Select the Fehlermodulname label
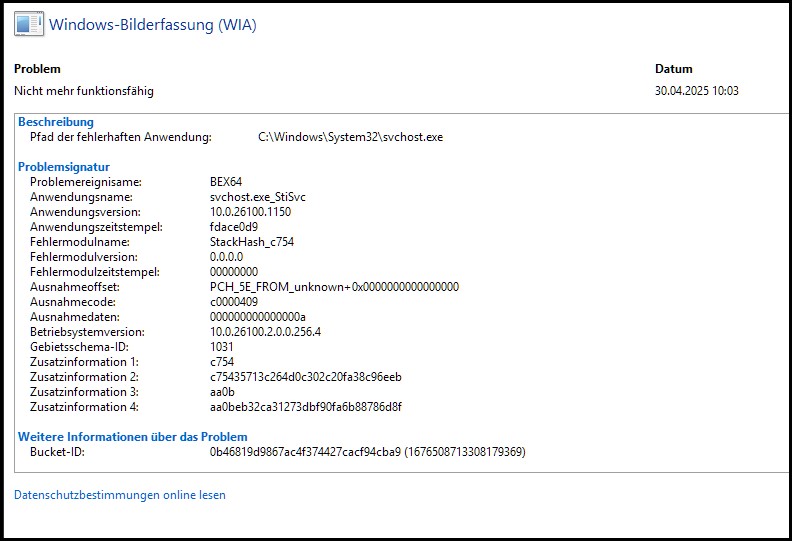792x541 pixels. pos(80,242)
